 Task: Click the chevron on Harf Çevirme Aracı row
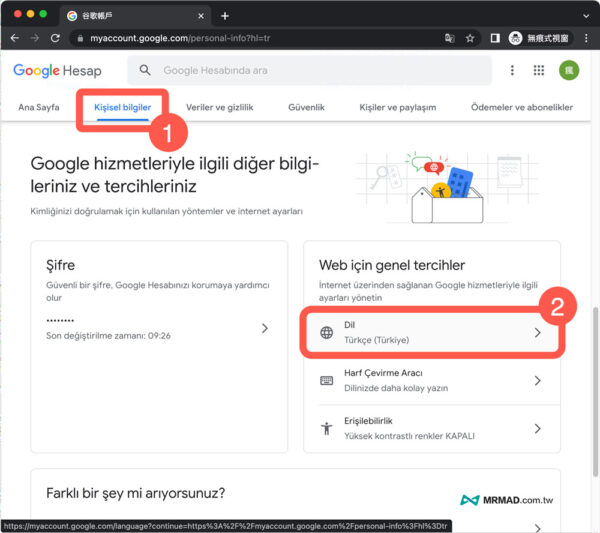pos(537,381)
